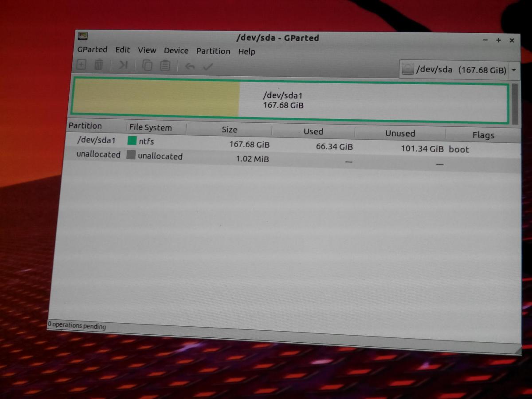Viewport: 532px width, 399px height.
Task: Close the GParted window
Action: [512, 40]
